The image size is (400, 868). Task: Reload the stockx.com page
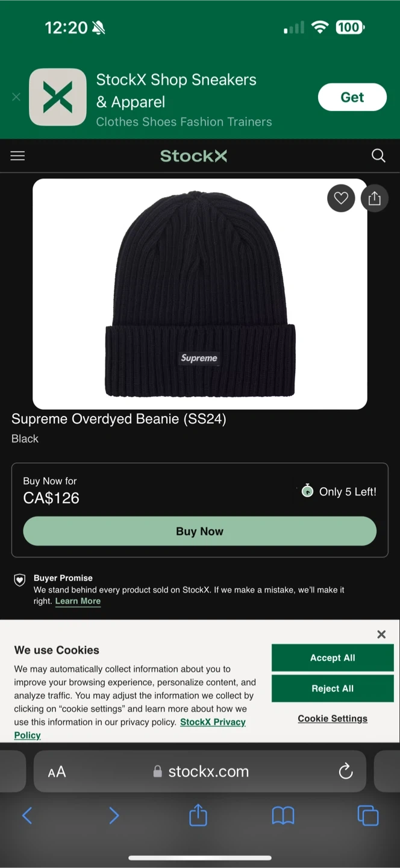(x=346, y=771)
